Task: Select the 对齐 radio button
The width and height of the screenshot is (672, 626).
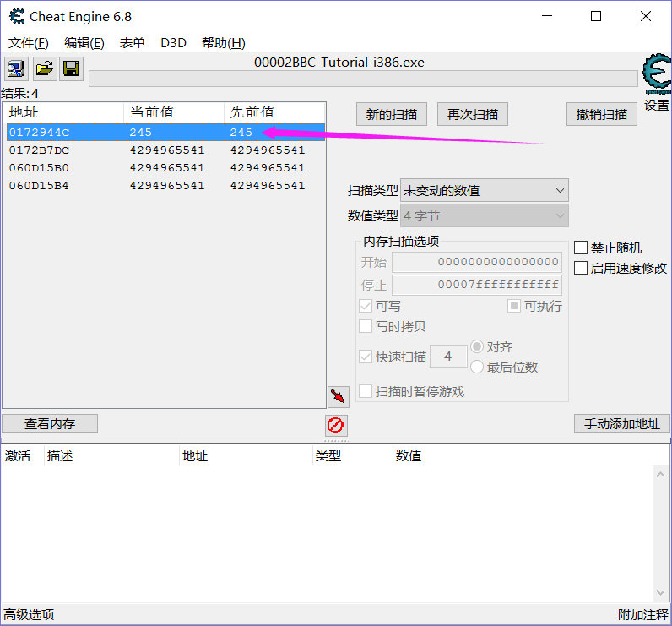Action: (477, 346)
